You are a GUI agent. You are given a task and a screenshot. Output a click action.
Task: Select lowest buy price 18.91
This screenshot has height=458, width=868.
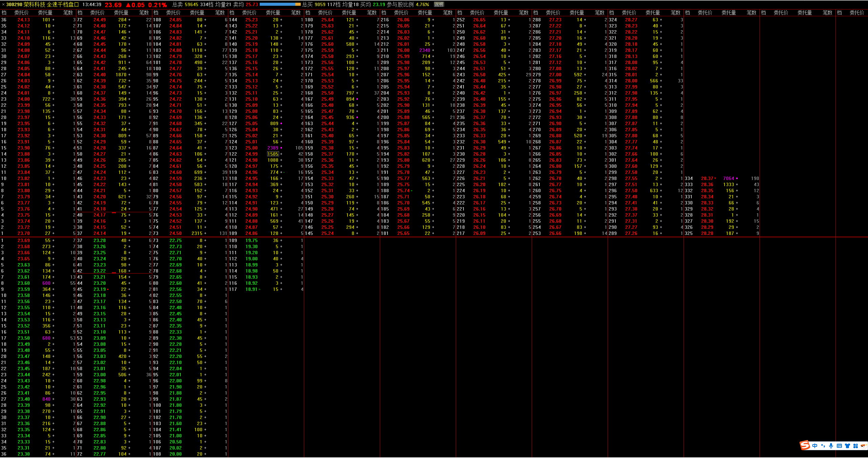pos(252,289)
